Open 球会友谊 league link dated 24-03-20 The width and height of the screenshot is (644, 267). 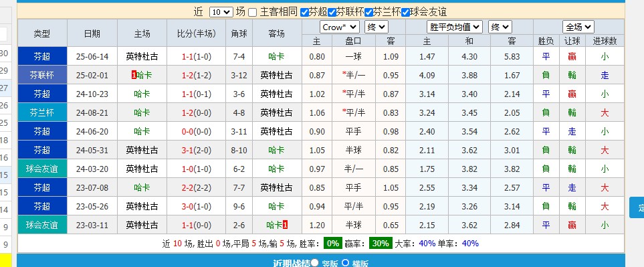(42, 169)
